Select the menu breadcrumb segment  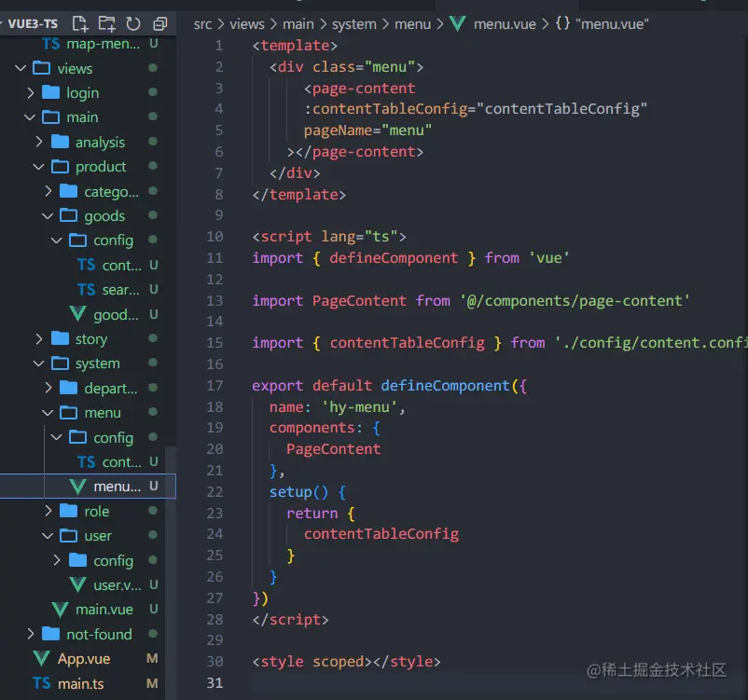[x=412, y=24]
